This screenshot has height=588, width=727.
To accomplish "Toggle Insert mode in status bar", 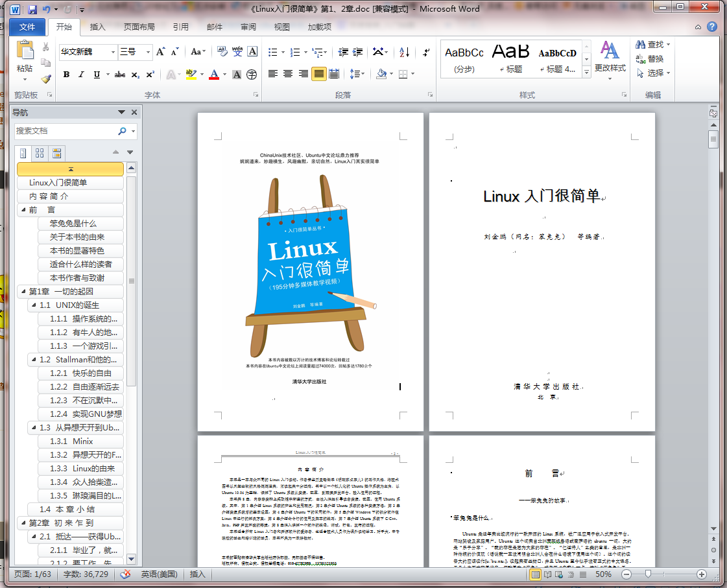I will [198, 574].
